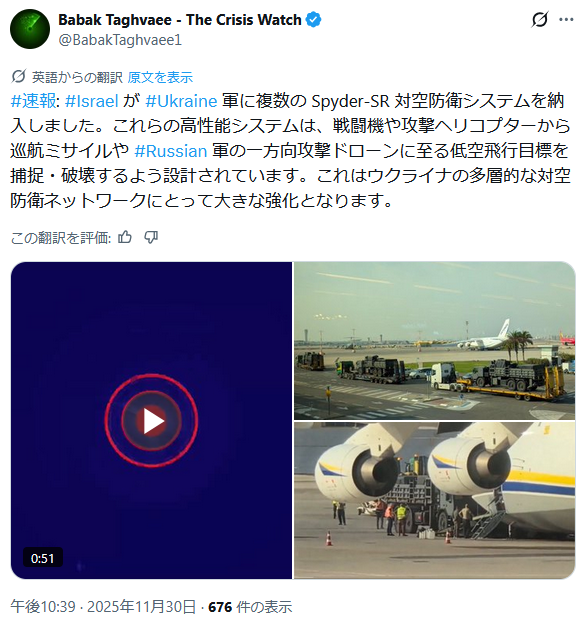Viewport: 584px width, 620px height.
Task: Open the green radar profile avatar
Action: pyautogui.click(x=30, y=29)
